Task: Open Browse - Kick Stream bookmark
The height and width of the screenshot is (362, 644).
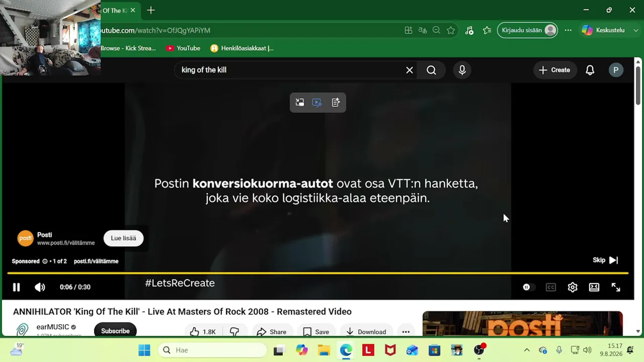Action: (128, 48)
